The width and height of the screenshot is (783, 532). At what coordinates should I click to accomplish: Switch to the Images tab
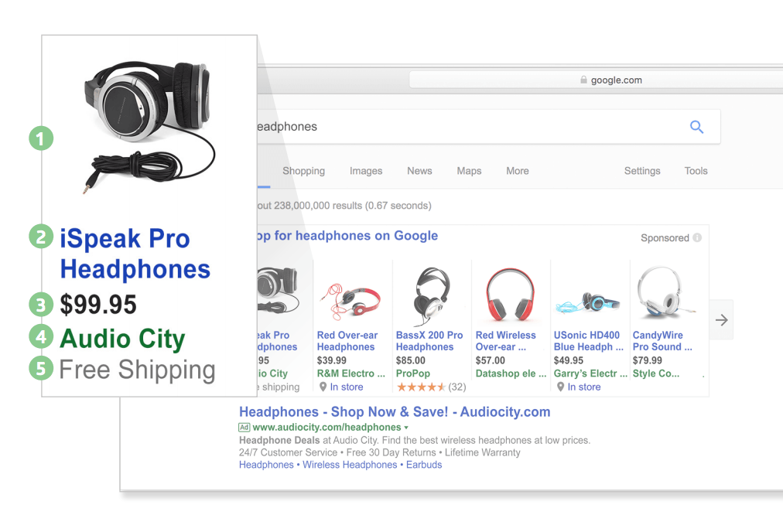tap(366, 171)
